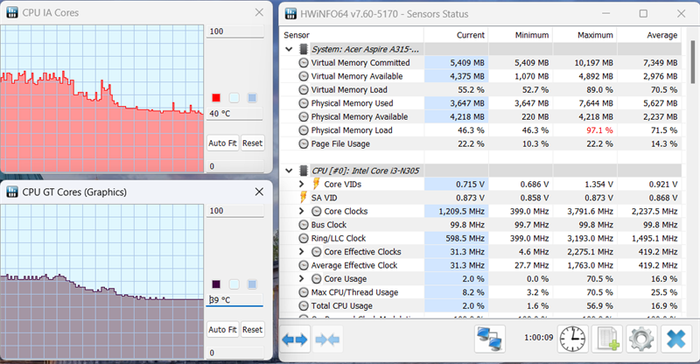Click Auto Fit in CPU IA Cores window

pyautogui.click(x=222, y=143)
